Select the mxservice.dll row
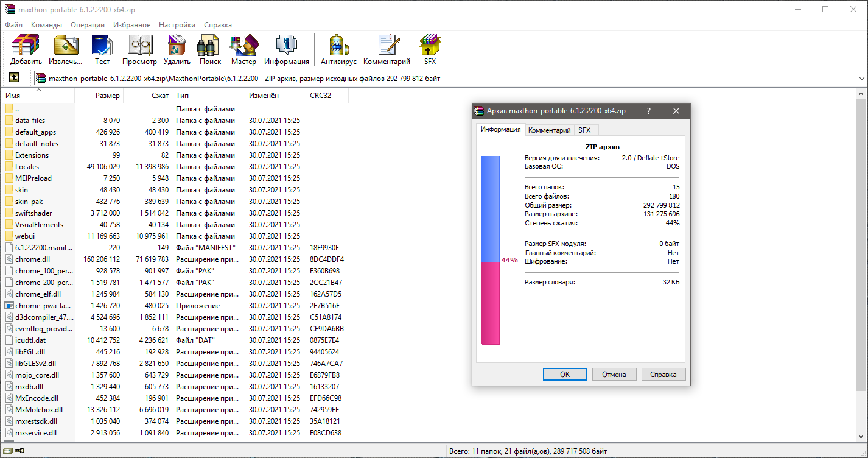This screenshot has height=458, width=868. (175, 433)
